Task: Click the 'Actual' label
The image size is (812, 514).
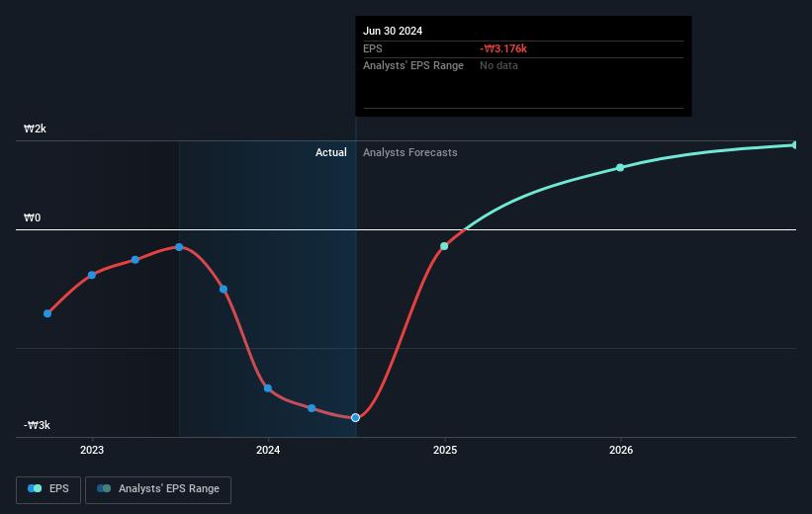Action: 331,152
